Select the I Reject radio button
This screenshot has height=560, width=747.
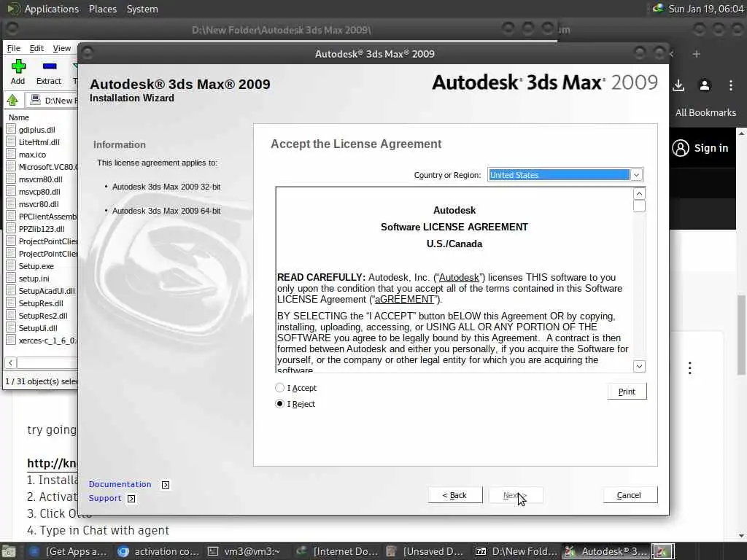[x=279, y=404]
